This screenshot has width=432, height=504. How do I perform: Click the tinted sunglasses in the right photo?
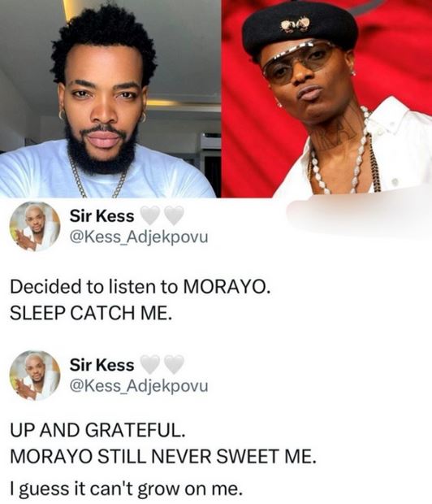(300, 63)
